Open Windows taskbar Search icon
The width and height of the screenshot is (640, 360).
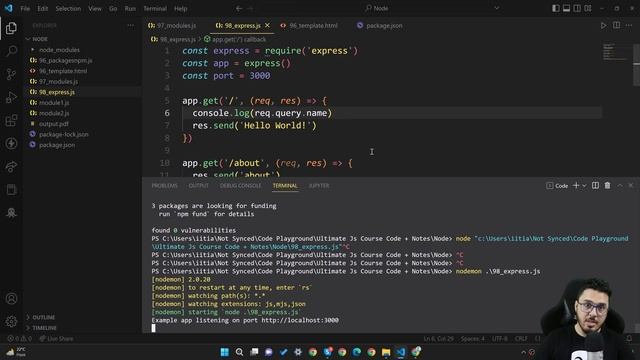pos(239,352)
